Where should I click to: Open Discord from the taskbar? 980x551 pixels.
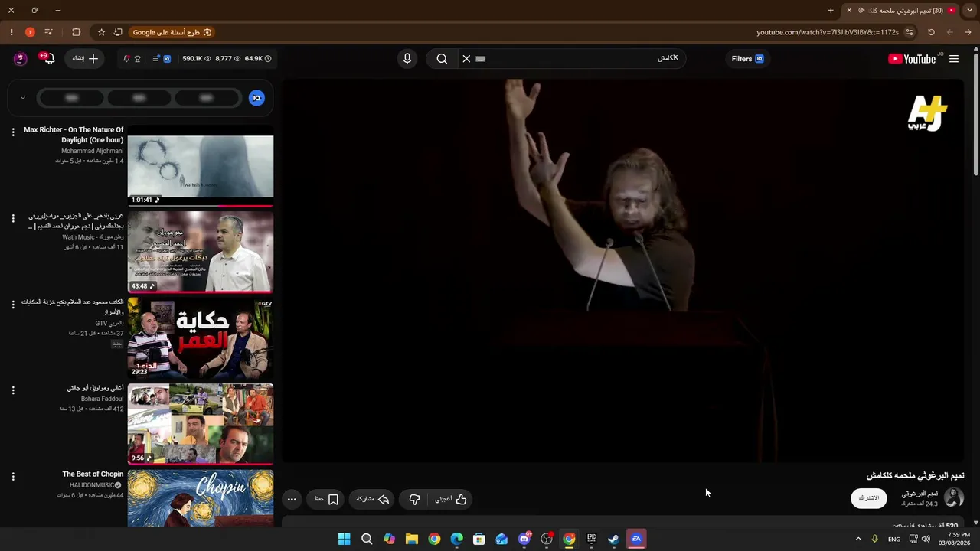click(524, 540)
